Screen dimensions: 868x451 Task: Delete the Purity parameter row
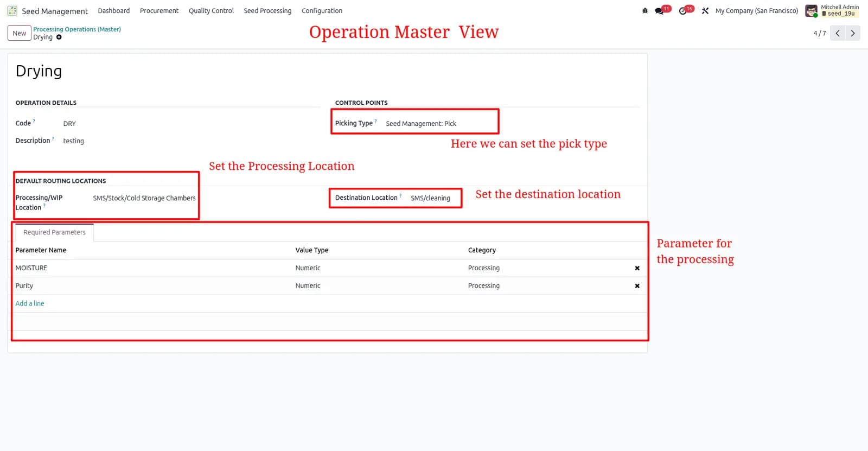(637, 286)
